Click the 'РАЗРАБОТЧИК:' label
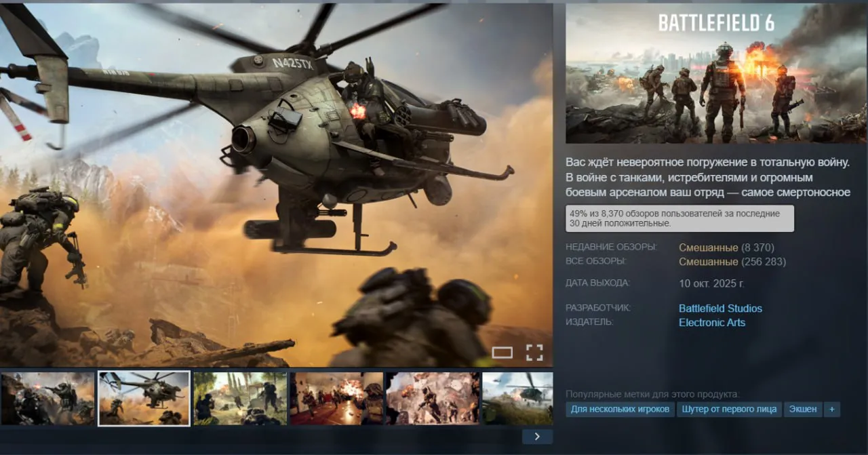Screen dimensions: 868x455 coord(598,308)
